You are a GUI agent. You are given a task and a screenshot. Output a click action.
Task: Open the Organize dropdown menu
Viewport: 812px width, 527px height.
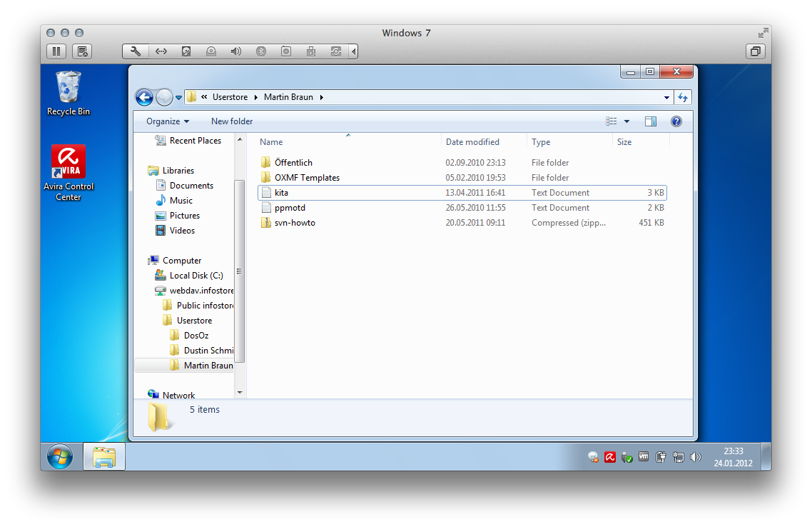(168, 121)
